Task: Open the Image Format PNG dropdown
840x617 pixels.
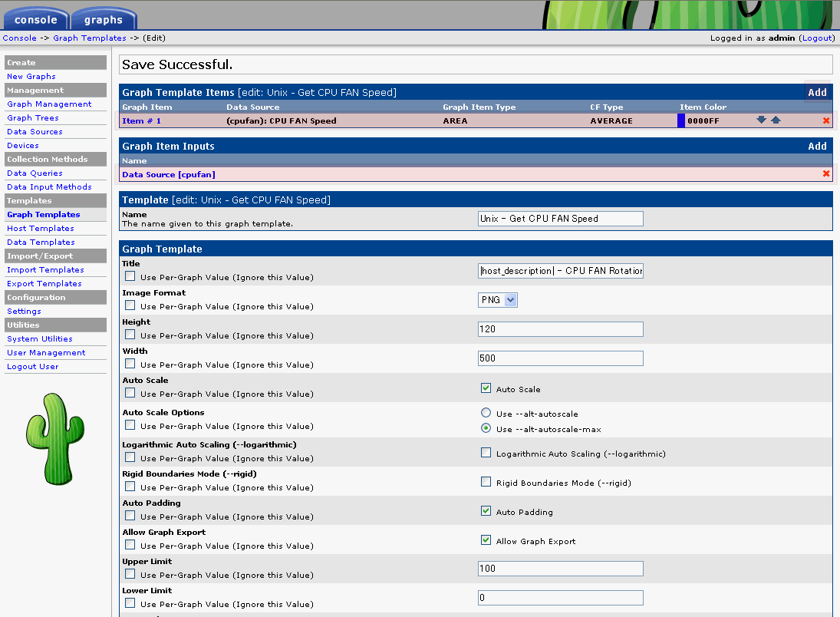Action: [x=498, y=300]
